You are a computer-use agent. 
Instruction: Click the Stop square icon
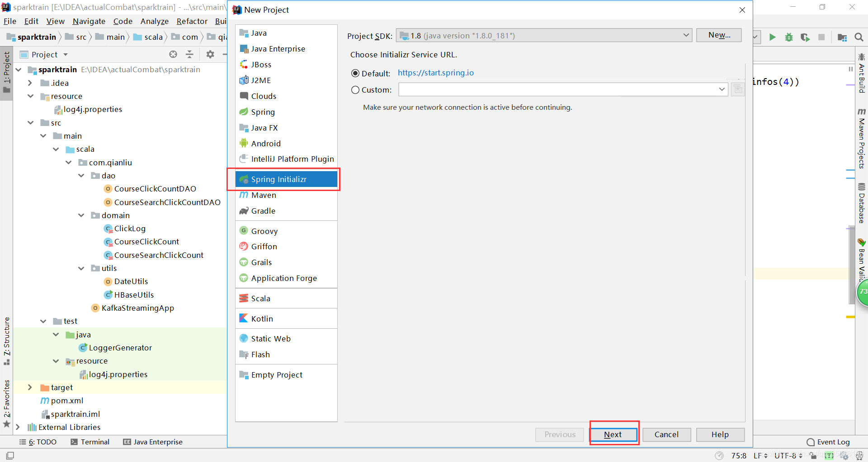821,37
